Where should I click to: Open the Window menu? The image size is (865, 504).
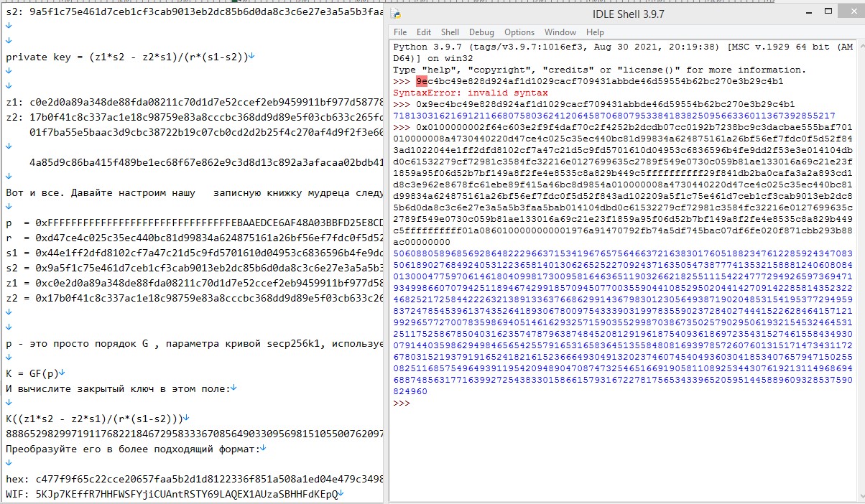point(560,32)
